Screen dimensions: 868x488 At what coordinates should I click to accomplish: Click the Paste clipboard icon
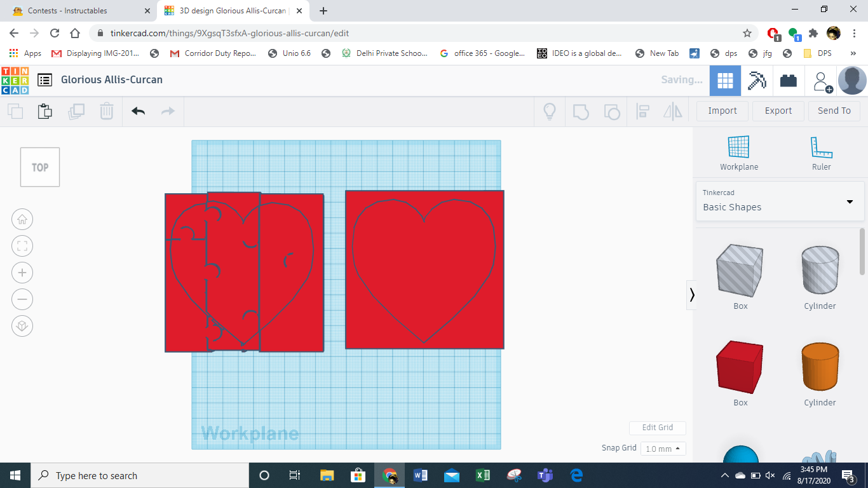pyautogui.click(x=44, y=111)
